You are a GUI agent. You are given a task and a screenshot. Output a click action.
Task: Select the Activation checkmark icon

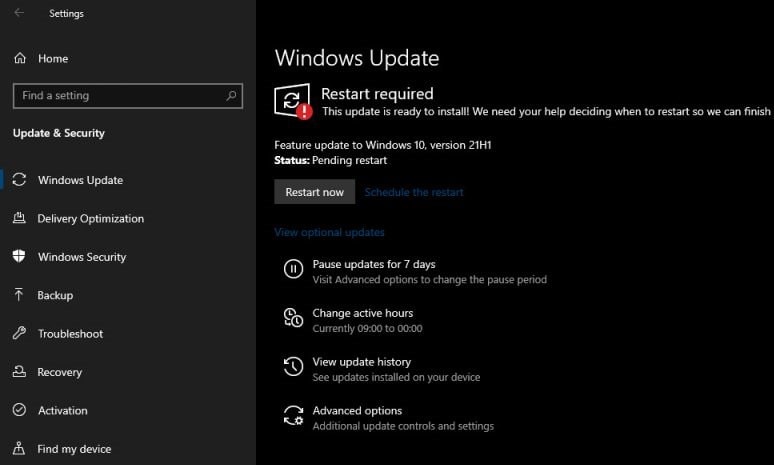tap(19, 410)
